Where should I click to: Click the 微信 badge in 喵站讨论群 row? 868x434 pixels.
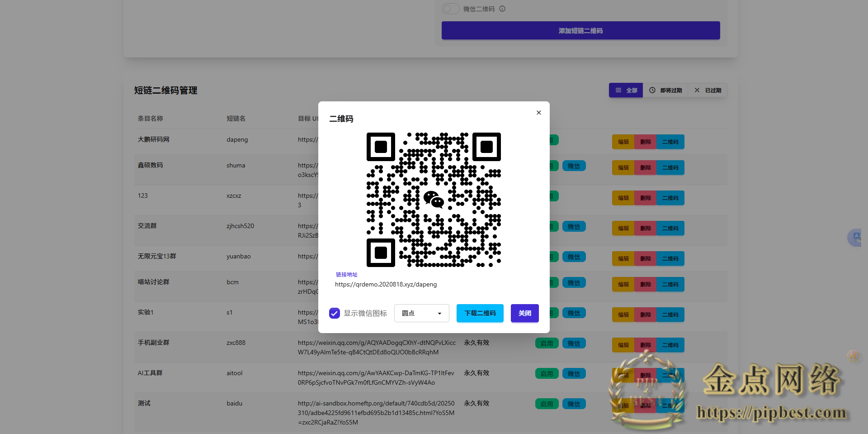[x=574, y=283]
